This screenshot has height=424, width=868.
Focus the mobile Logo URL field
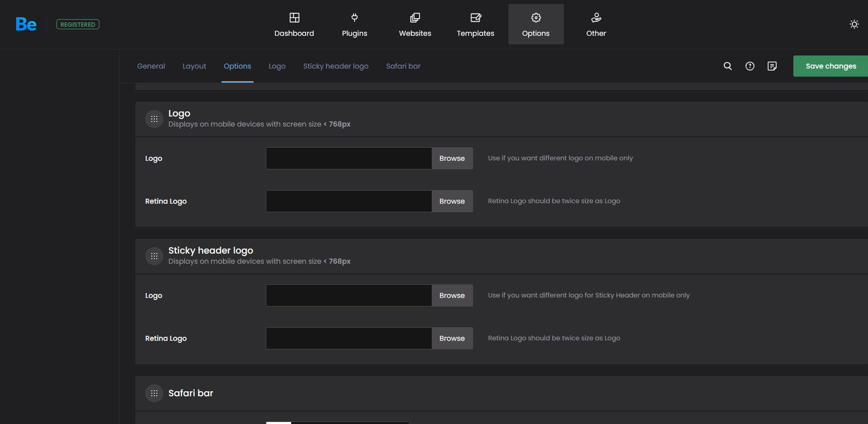pos(349,158)
